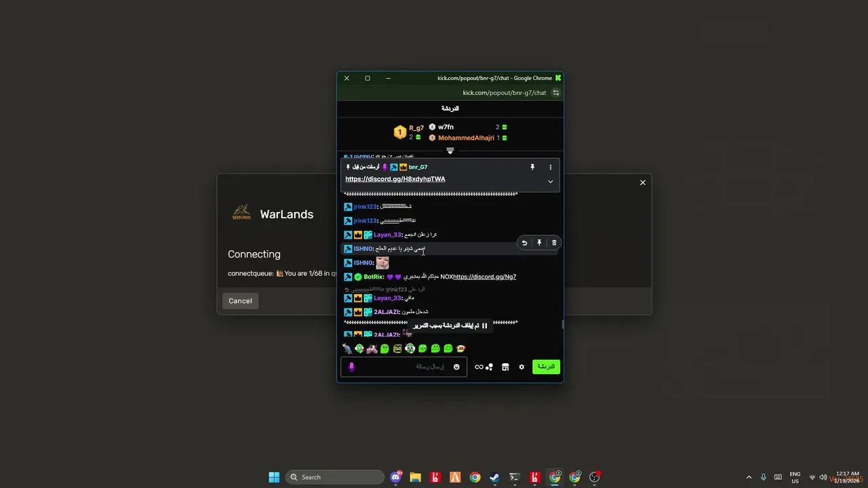Open the Windows Start menu

coord(274,477)
